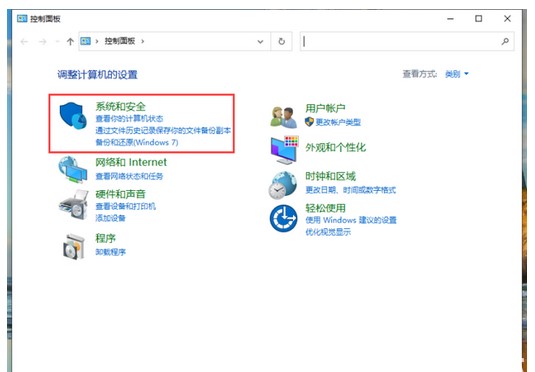Screen dimensions: 535x372
Task: Click 更改日期、时间或数字格式 link
Action: coord(350,190)
